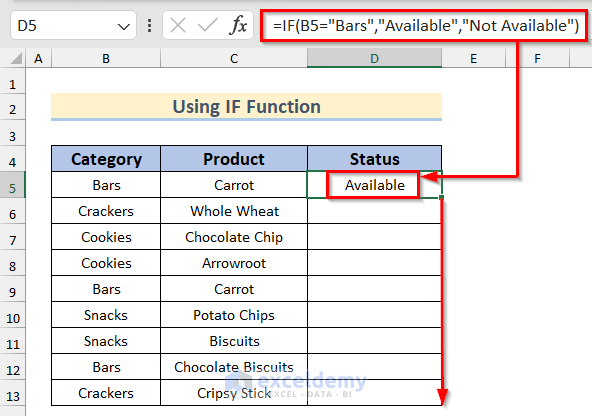Select the 'Chocolate Chip' cell
Screen dimensions: 592x416
pos(234,237)
